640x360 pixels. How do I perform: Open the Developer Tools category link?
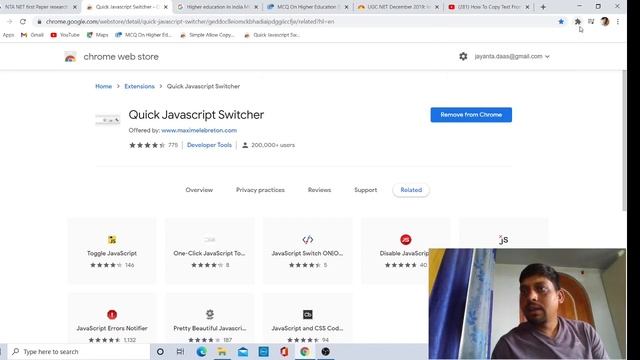pyautogui.click(x=209, y=145)
